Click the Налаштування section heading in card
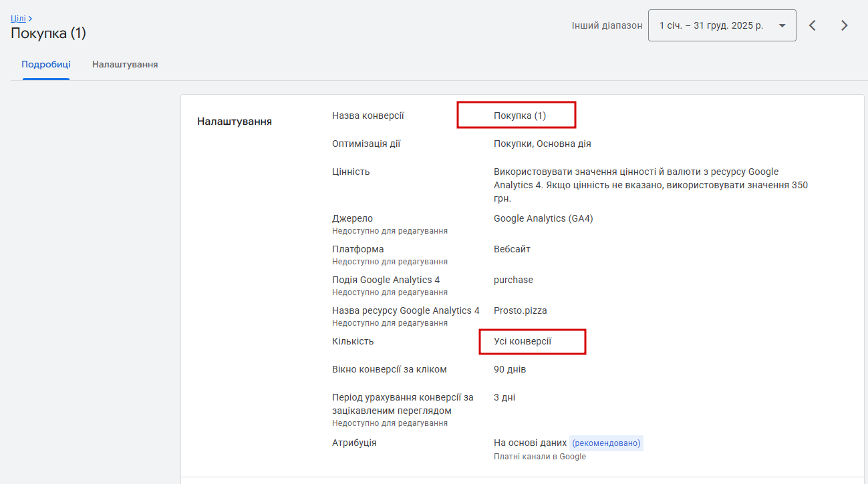Viewport: 868px width, 484px height. pyautogui.click(x=235, y=122)
